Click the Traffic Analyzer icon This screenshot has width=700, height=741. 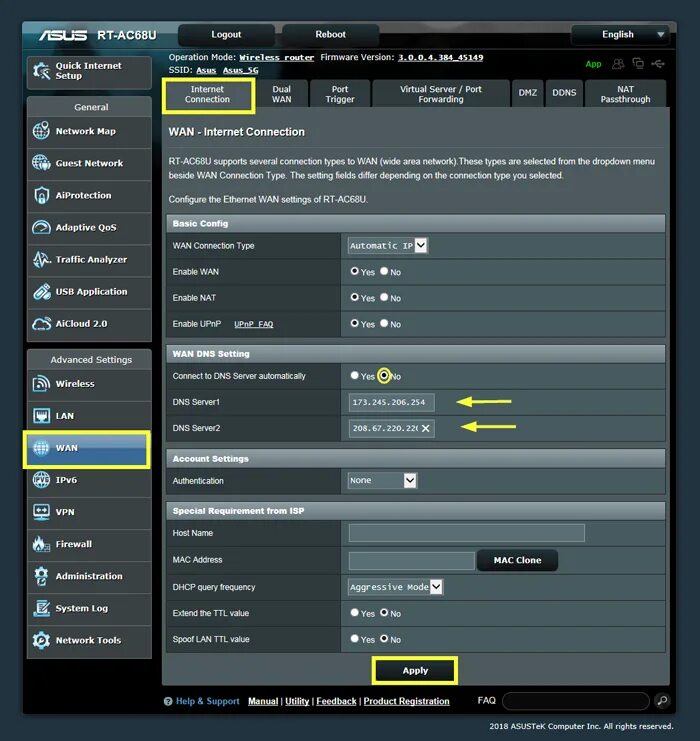pyautogui.click(x=41, y=259)
